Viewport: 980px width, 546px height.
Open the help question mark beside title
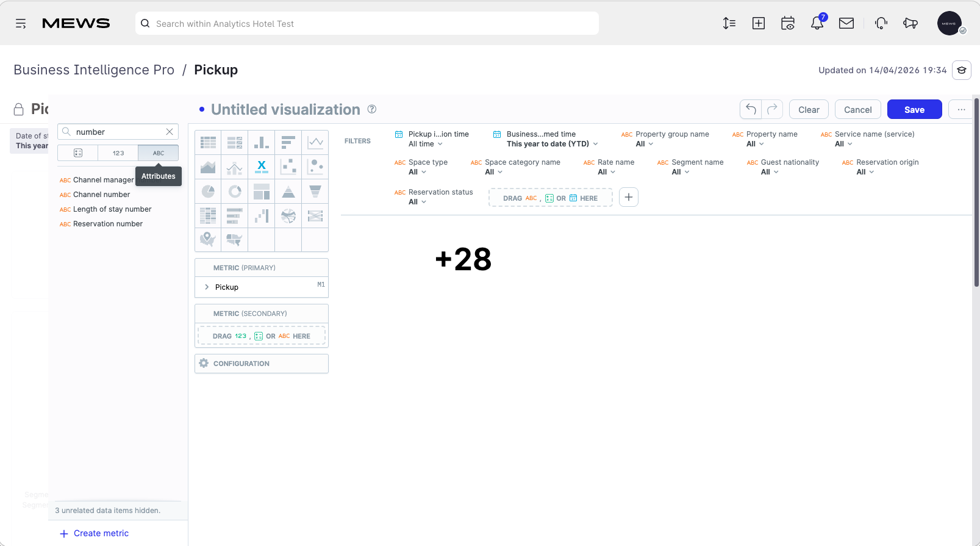point(372,109)
